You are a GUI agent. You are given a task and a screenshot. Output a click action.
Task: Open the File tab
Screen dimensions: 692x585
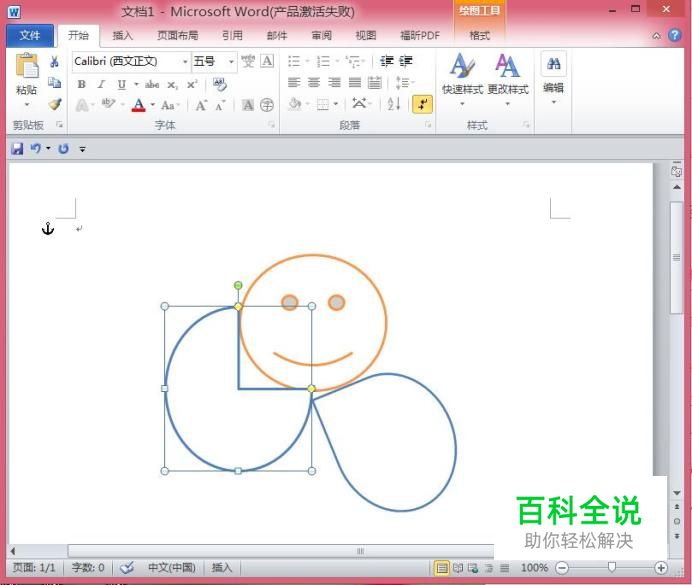30,36
